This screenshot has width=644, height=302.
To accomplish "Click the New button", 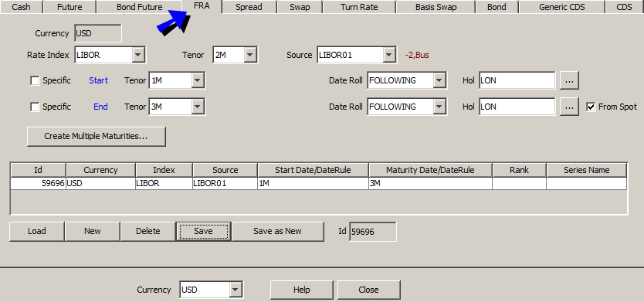I will tap(93, 232).
